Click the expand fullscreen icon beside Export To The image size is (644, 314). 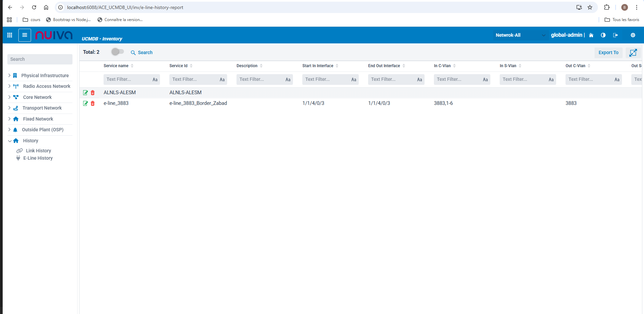click(633, 53)
